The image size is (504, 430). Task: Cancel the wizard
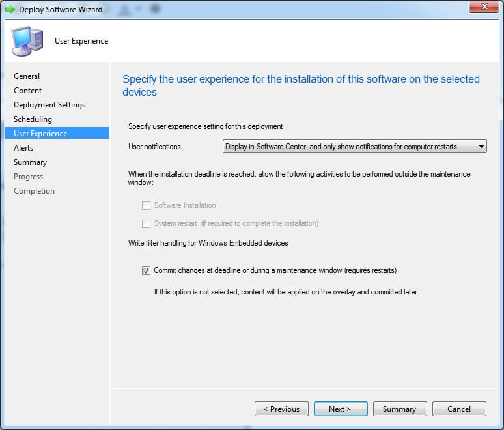click(459, 408)
